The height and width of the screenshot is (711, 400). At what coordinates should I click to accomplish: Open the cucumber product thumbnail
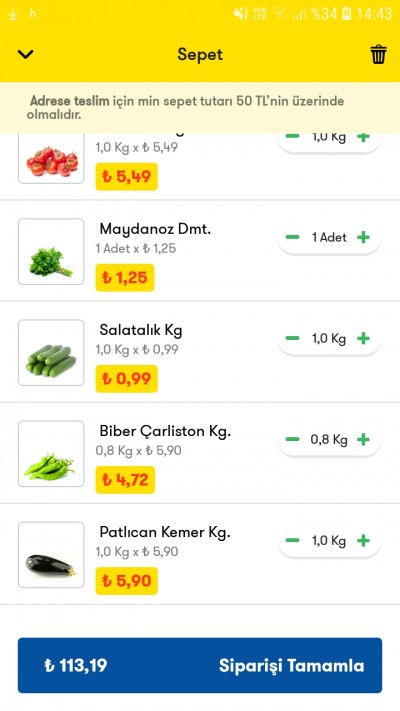pyautogui.click(x=51, y=353)
